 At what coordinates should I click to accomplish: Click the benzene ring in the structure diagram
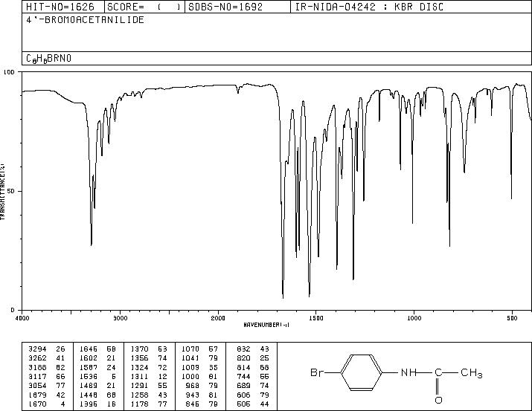tap(362, 372)
